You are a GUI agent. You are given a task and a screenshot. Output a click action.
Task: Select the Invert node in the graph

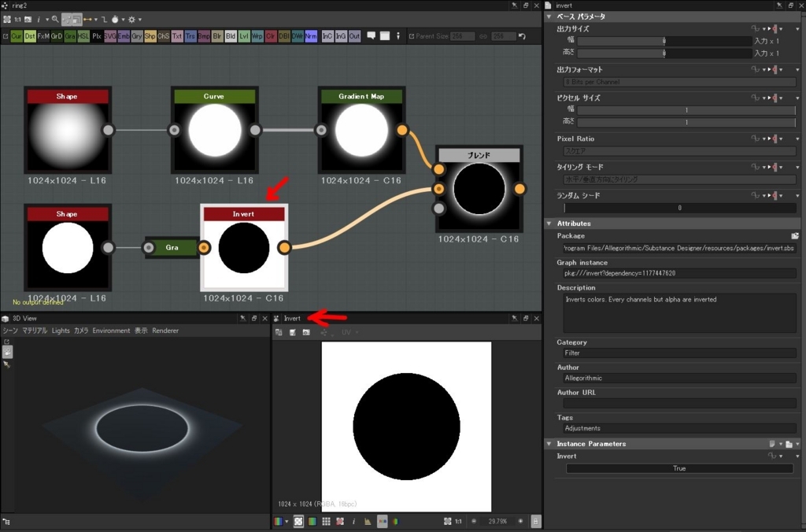pos(244,248)
